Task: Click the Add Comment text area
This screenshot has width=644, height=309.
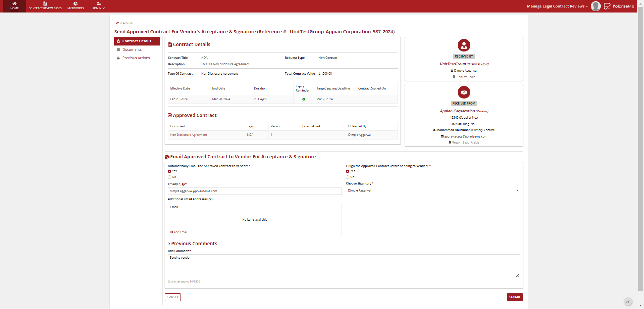Action: [x=343, y=266]
